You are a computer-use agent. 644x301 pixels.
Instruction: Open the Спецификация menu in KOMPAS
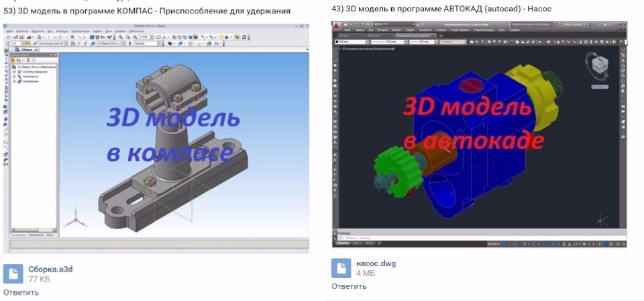point(80,32)
